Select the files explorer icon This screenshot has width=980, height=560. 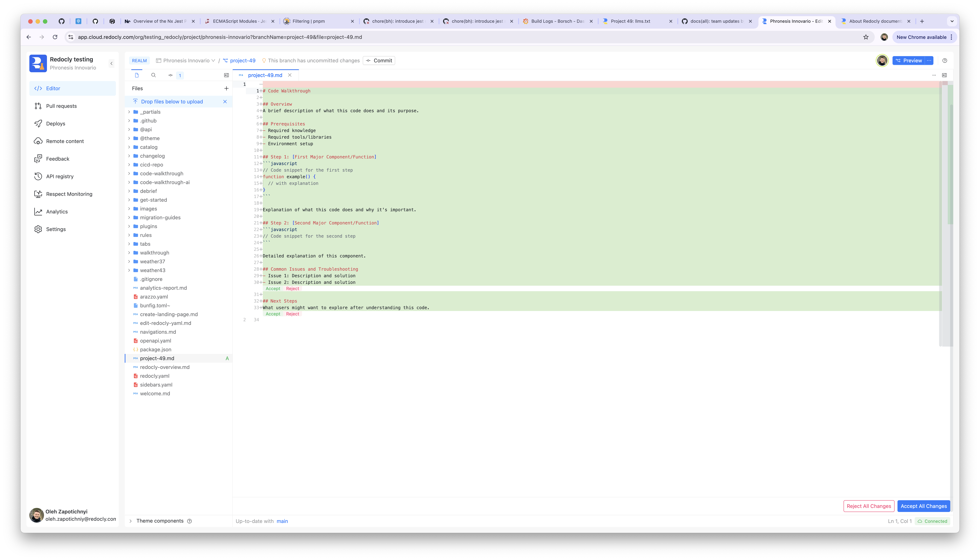137,75
